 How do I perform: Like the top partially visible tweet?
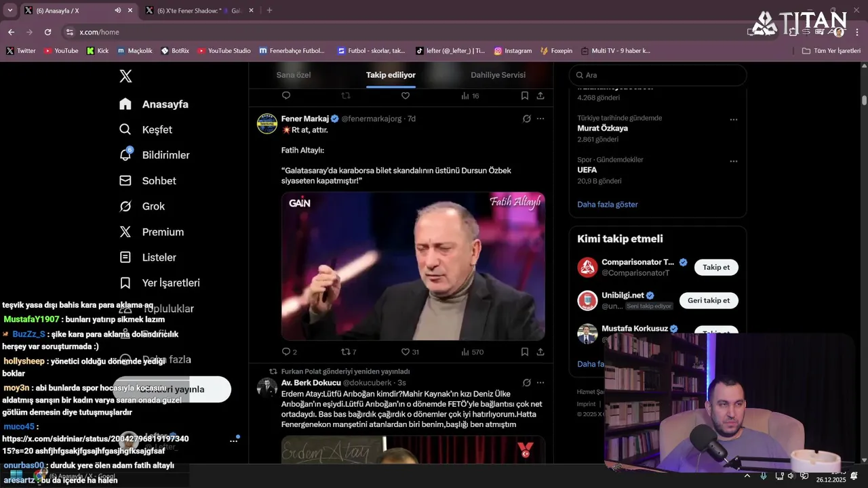pyautogui.click(x=406, y=96)
